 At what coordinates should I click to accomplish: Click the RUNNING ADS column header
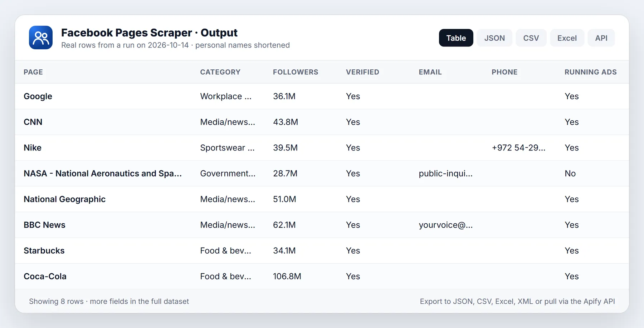click(591, 72)
